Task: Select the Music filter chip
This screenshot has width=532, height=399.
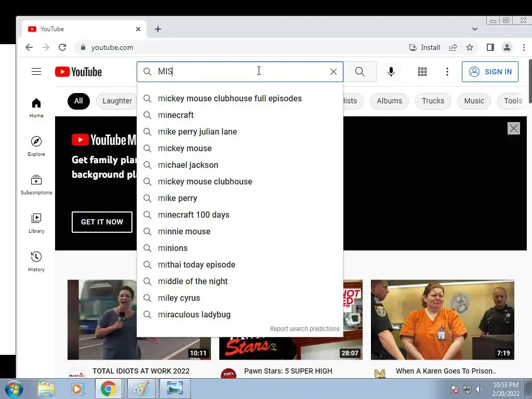Action: (474, 101)
